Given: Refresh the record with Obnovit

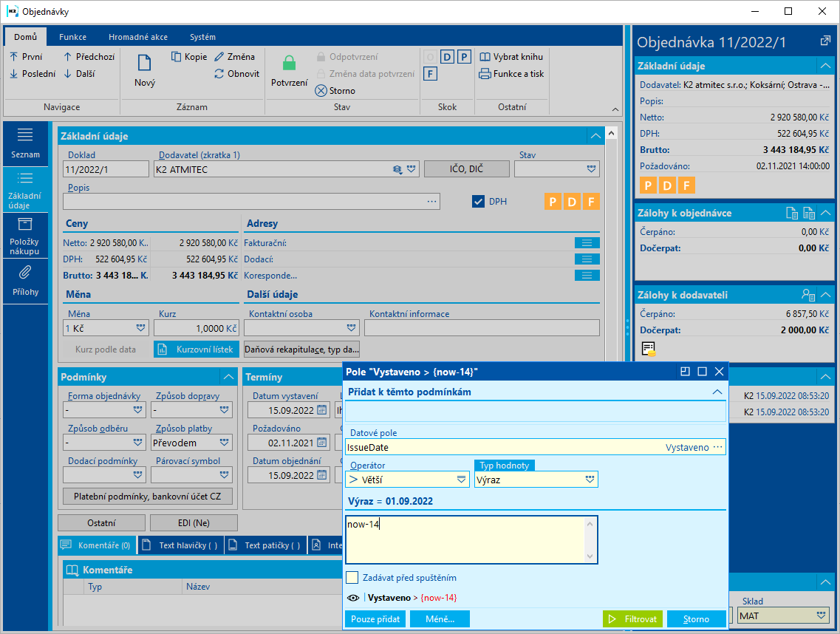Looking at the screenshot, I should click(237, 73).
